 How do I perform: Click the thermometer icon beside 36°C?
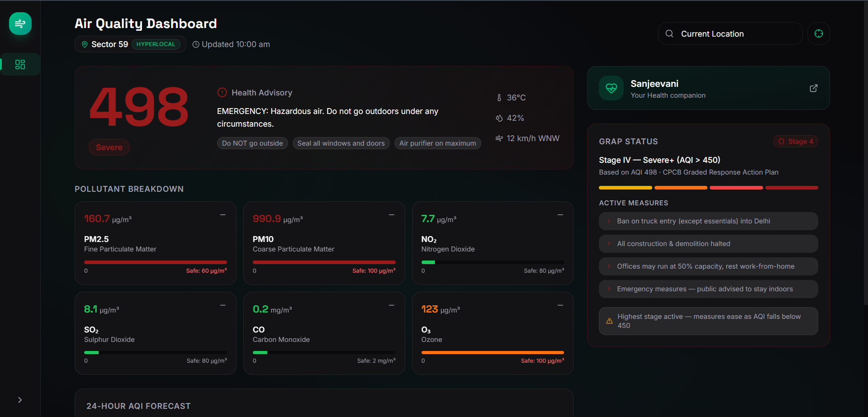tap(499, 98)
